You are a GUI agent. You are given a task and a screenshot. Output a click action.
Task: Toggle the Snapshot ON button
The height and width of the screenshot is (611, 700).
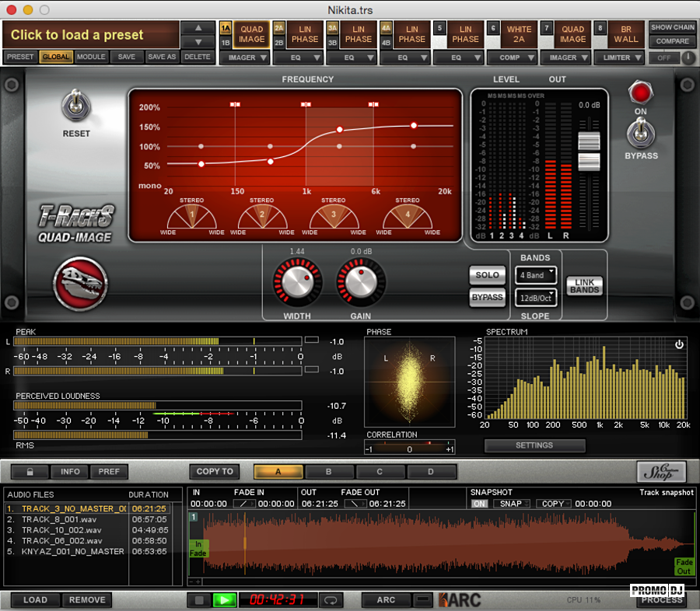point(479,504)
